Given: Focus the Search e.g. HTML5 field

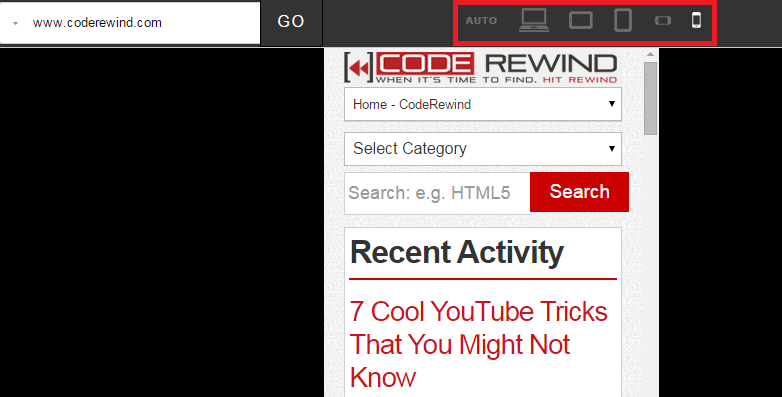Looking at the screenshot, I should click(x=437, y=193).
